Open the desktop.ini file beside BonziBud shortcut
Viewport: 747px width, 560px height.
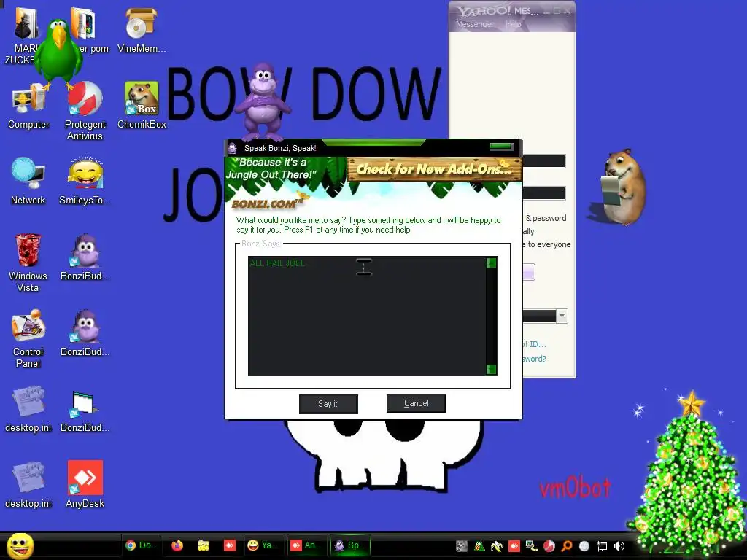28,408
